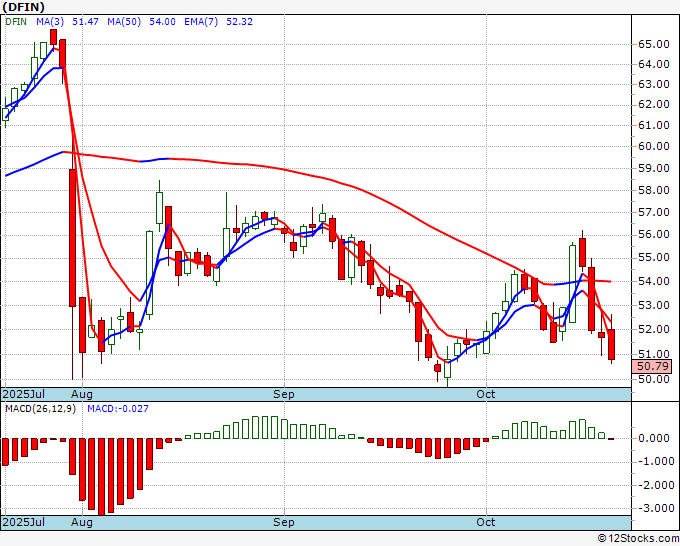Screen dimensions: 680x546
Task: Click the 62.00 price axis label
Action: tap(654, 104)
